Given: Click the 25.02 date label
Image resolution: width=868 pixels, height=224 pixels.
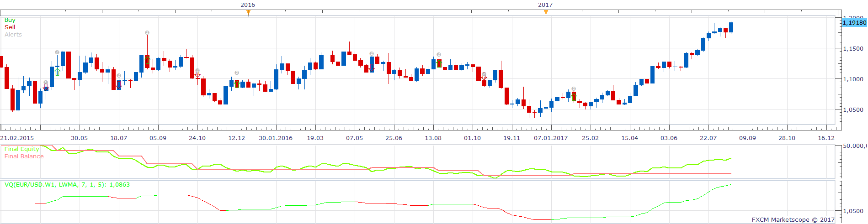Looking at the screenshot, I should [x=591, y=138].
